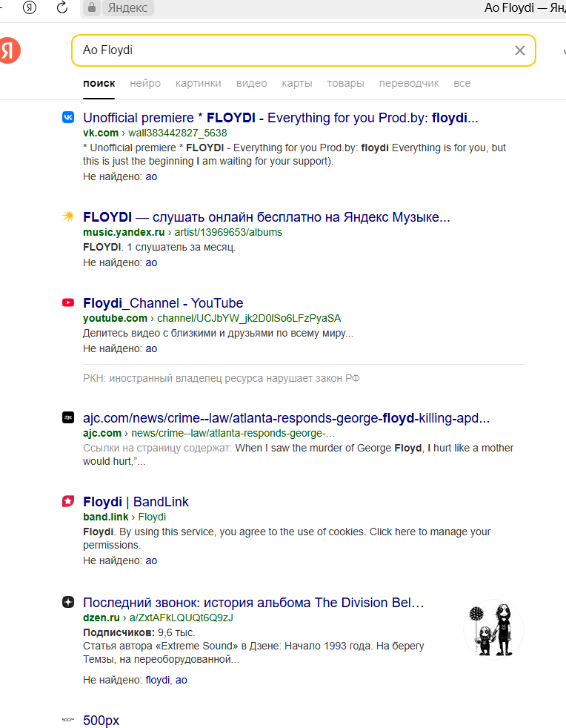Open FLOYDI Yandex Music result link
Viewport: 566px width, 728px height.
click(266, 217)
